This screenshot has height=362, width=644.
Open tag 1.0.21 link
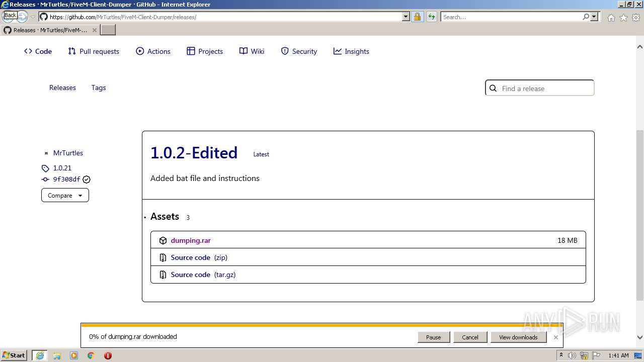click(62, 168)
